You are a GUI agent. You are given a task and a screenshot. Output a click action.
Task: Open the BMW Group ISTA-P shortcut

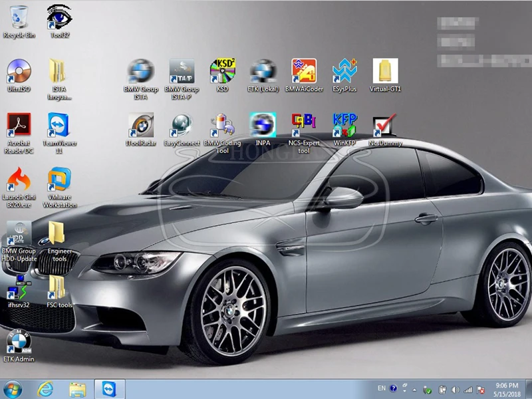click(x=182, y=79)
